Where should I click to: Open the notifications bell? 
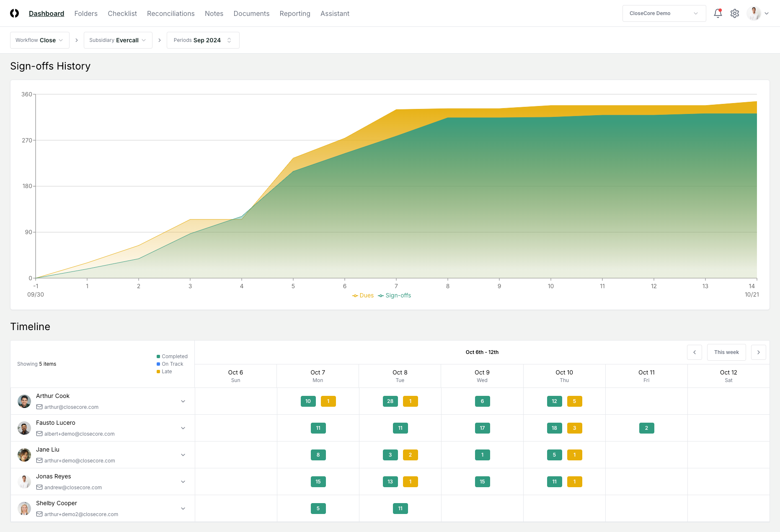pyautogui.click(x=718, y=13)
